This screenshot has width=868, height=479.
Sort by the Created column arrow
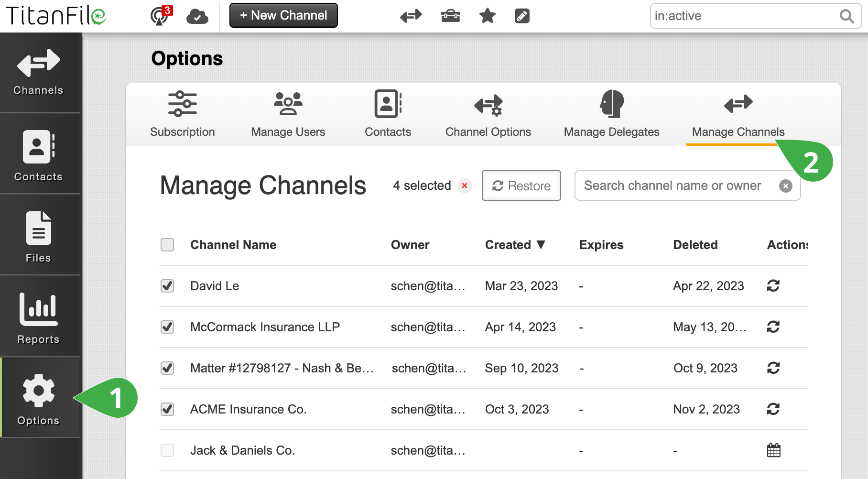coord(542,245)
